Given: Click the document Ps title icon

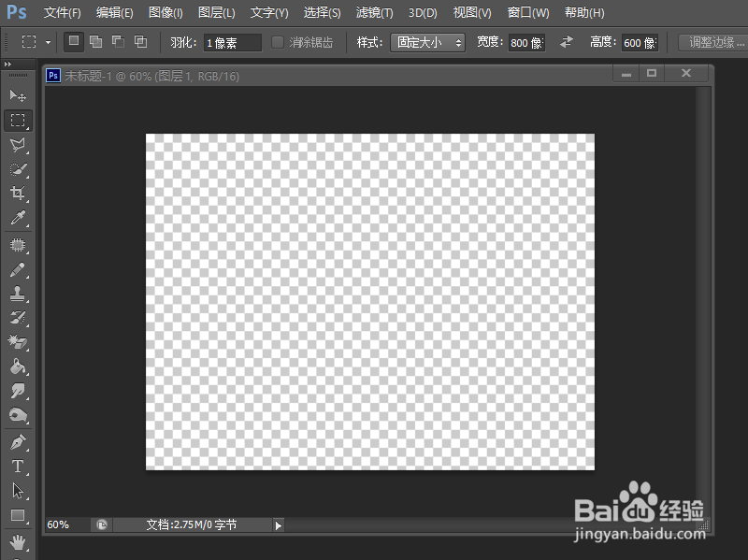Looking at the screenshot, I should [53, 76].
